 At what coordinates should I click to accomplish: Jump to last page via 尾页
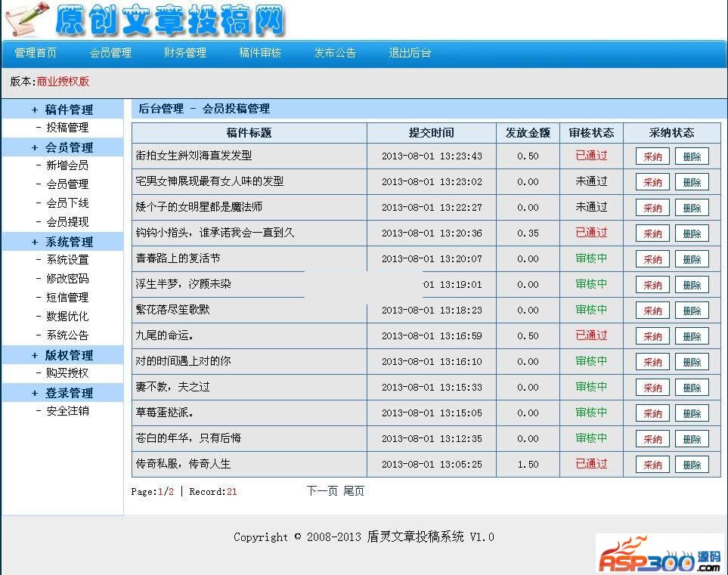[354, 491]
